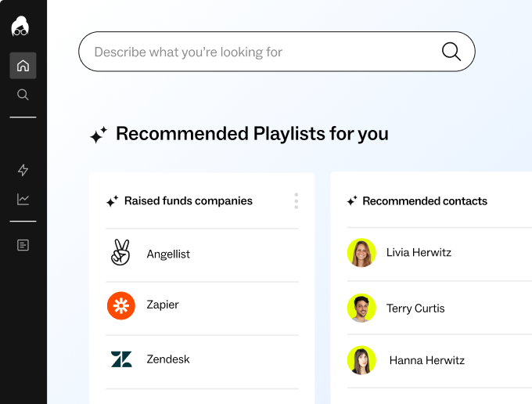This screenshot has width=532, height=404.
Task: Open the Raised funds companies three-dot menu
Action: 296,201
